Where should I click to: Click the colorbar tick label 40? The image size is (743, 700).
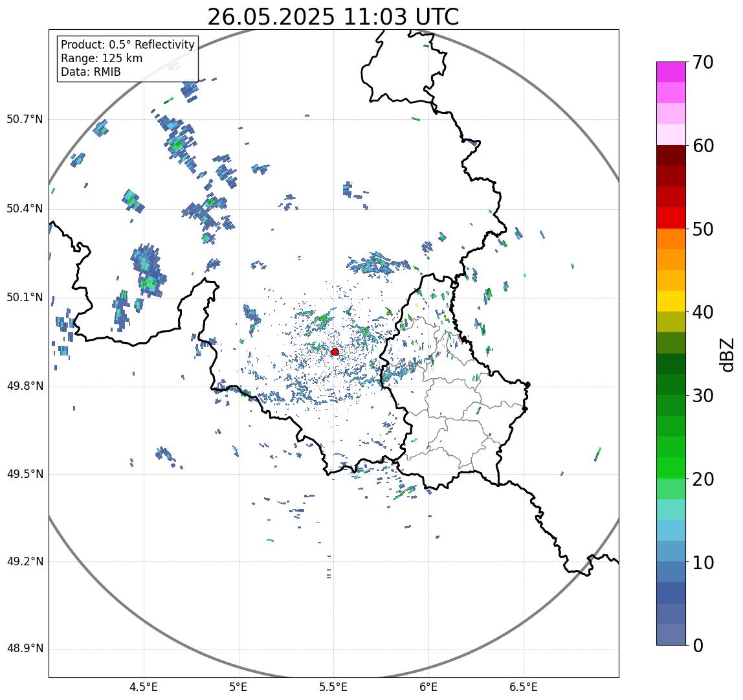(x=703, y=312)
